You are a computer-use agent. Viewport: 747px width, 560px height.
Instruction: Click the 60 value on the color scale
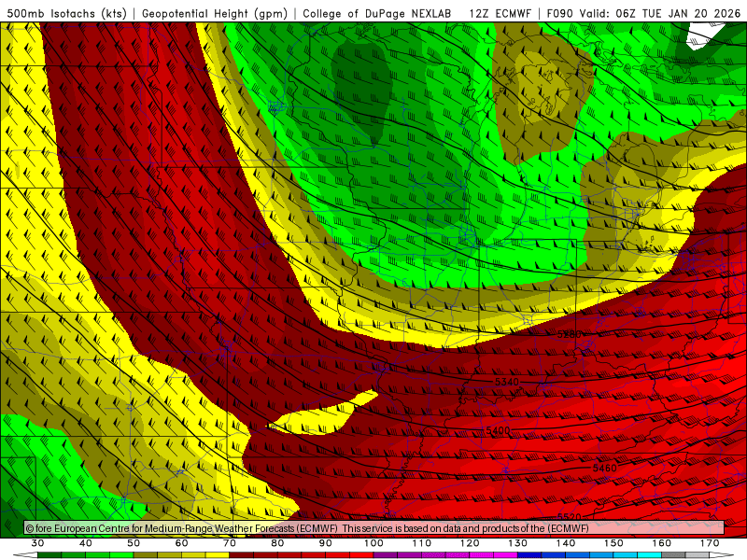[181, 543]
